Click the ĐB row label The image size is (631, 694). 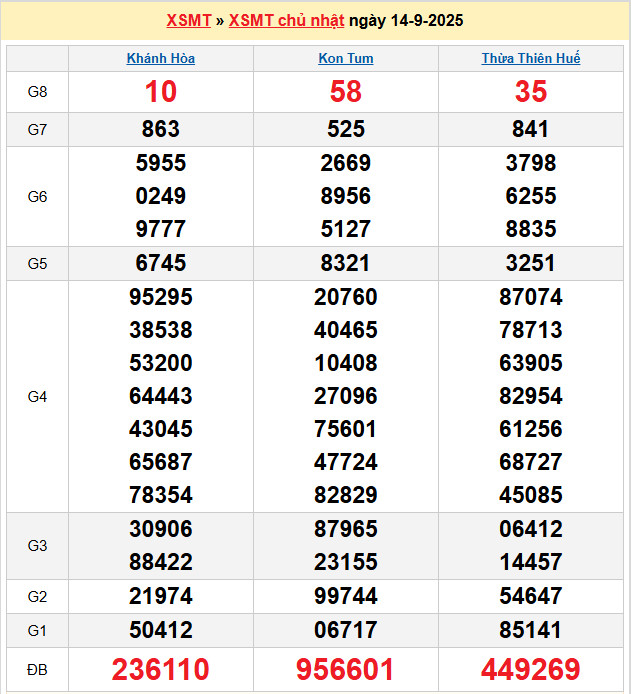point(37,669)
